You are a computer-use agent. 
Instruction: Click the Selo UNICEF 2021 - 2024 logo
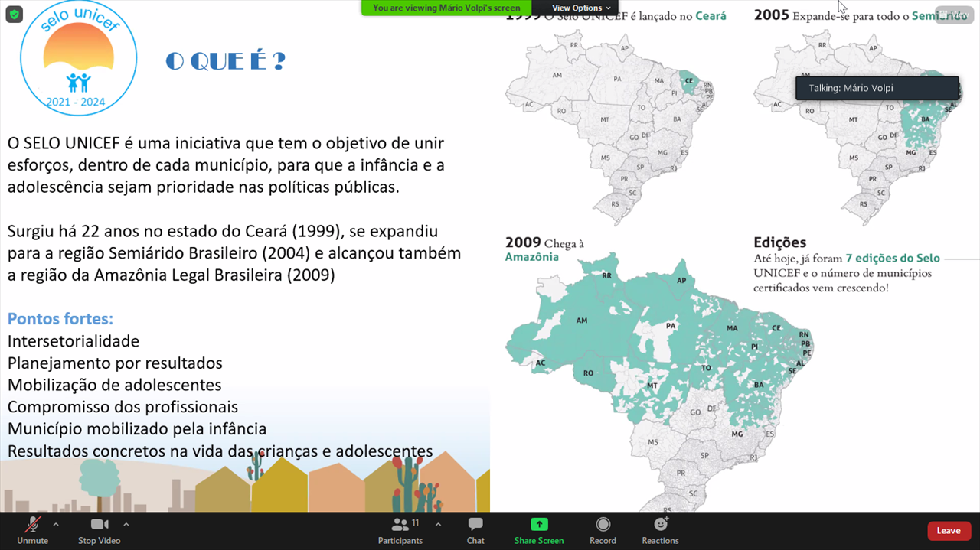[x=78, y=57]
